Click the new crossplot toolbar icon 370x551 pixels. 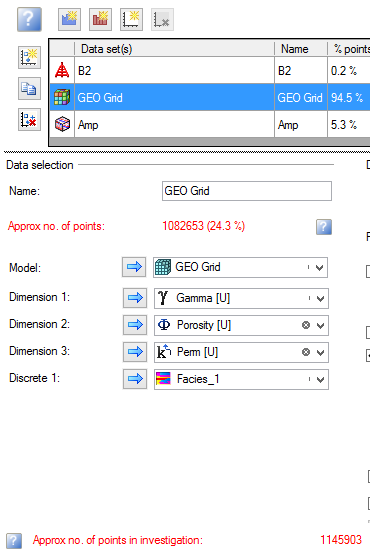point(131,20)
